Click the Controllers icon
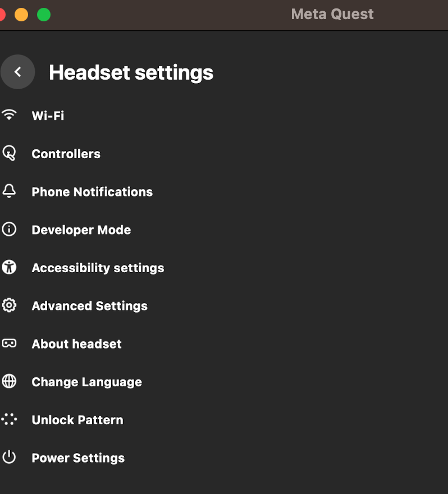The width and height of the screenshot is (448, 494). click(x=9, y=153)
